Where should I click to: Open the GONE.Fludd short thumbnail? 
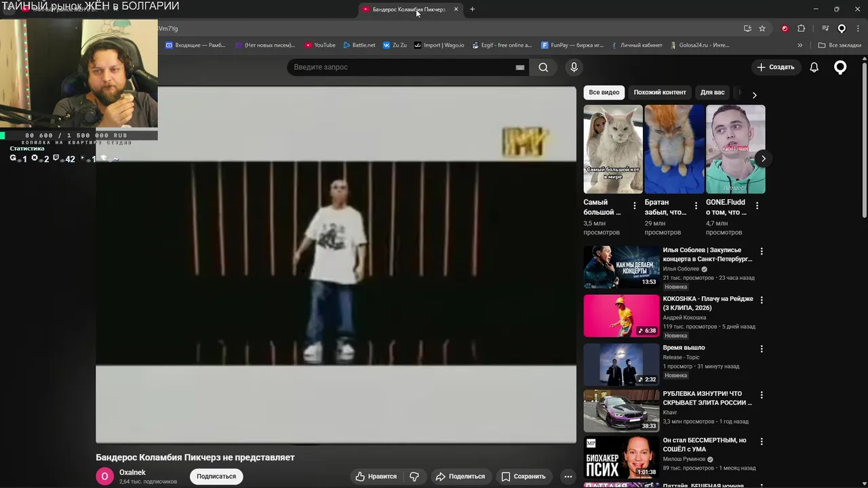(x=735, y=149)
